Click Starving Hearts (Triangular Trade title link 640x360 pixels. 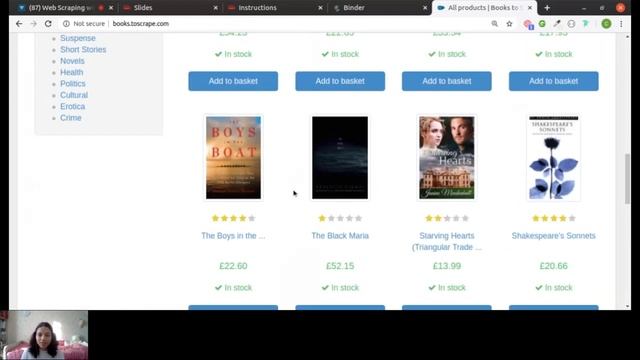click(447, 241)
